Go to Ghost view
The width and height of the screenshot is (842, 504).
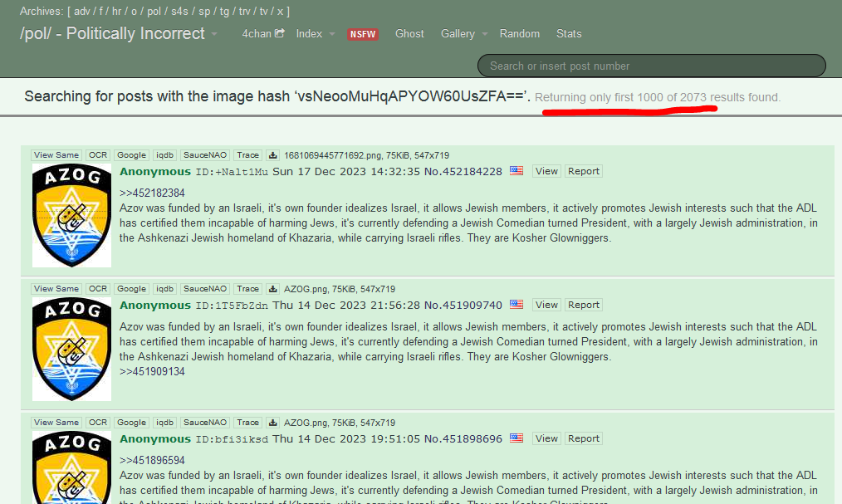point(409,33)
